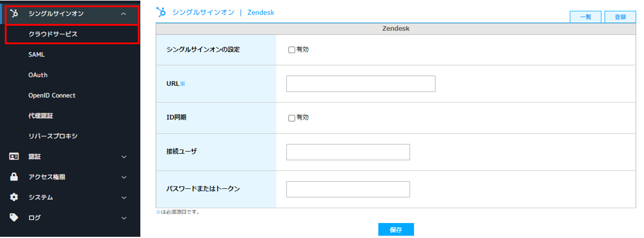Enable the シングルサインオンの設定 有効 checkbox
644x238 pixels.
click(292, 50)
